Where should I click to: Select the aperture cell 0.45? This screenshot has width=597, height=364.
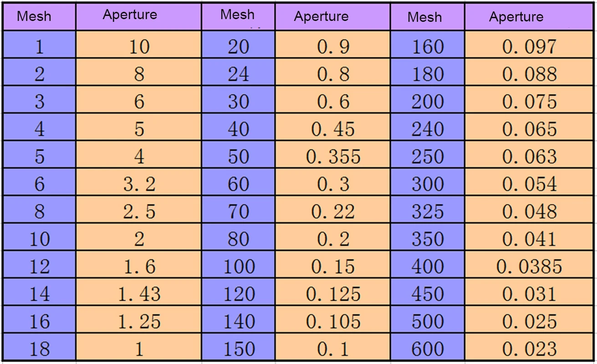[333, 129]
